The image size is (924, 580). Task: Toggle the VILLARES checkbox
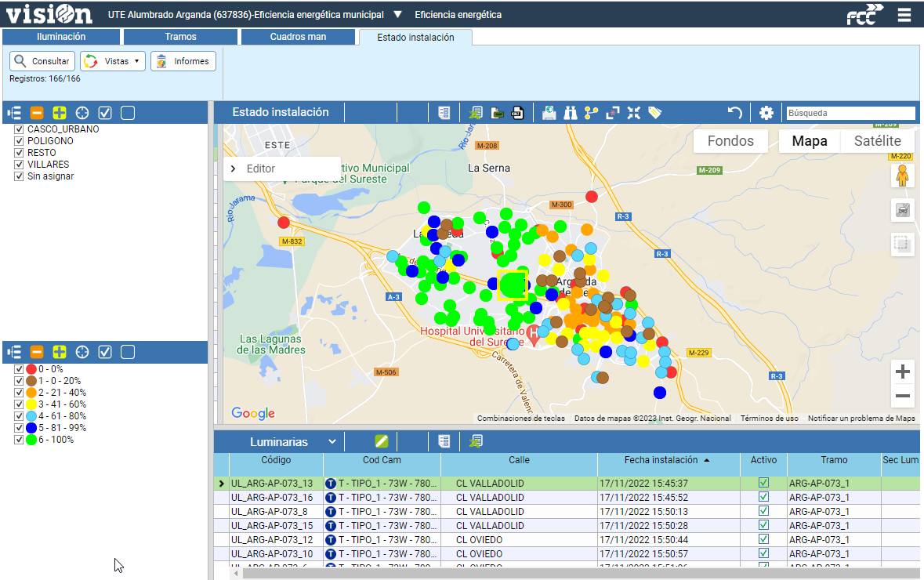click(x=20, y=165)
